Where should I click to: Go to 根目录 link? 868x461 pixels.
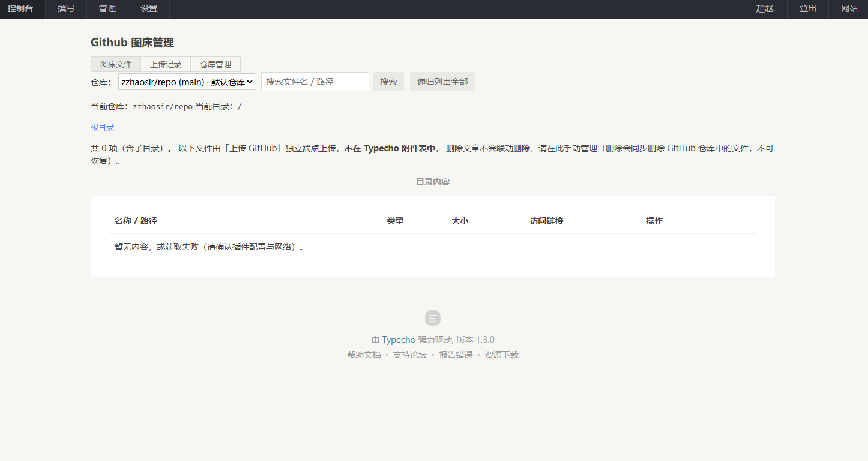(103, 127)
